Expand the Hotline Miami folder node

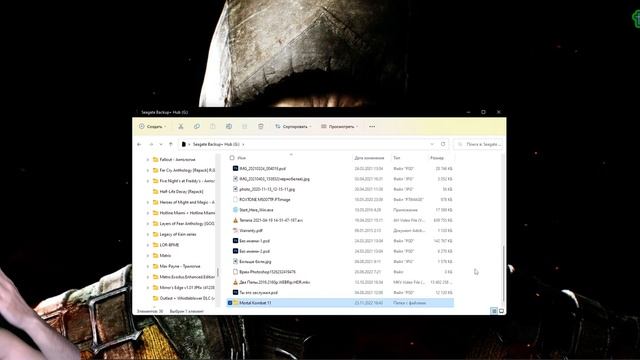tap(148, 213)
